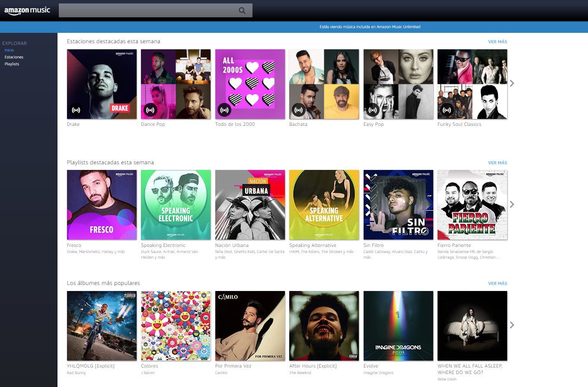Open the YHLQMDLG album cover
Viewport: 588px width, 387px height.
point(102,326)
